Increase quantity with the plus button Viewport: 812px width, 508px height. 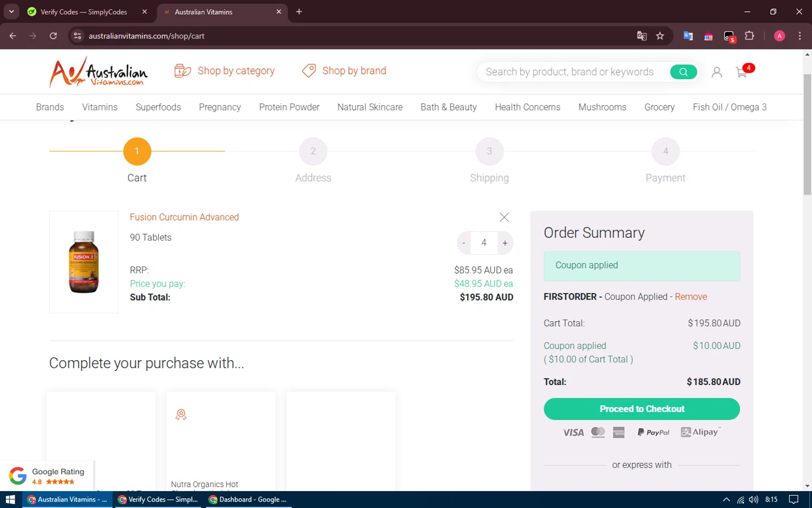505,243
